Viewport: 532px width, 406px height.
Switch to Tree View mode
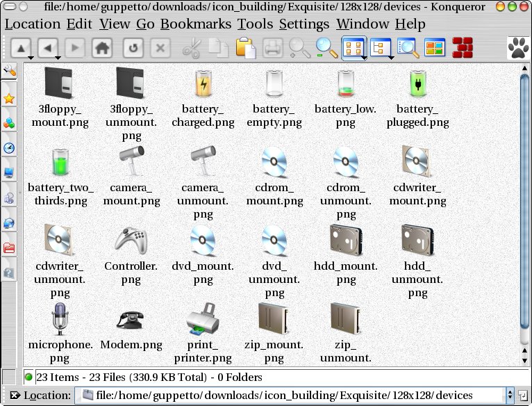click(x=380, y=47)
